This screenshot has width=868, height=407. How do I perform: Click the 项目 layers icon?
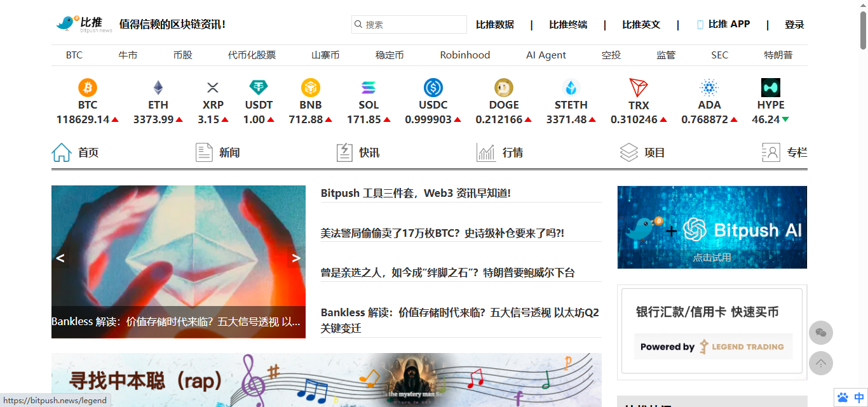(x=628, y=152)
